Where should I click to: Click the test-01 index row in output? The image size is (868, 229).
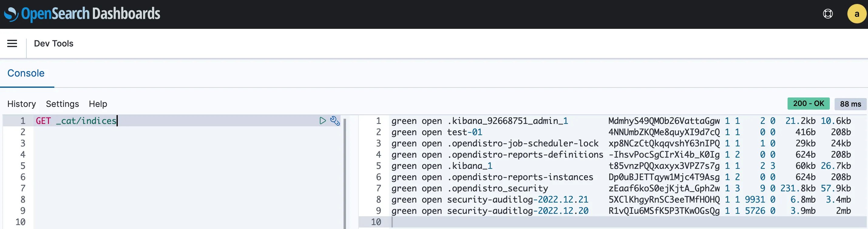point(464,132)
